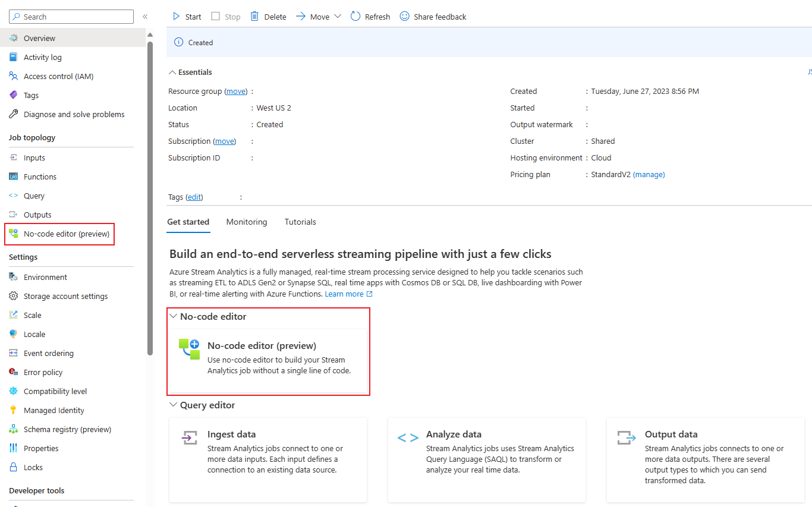Image resolution: width=812 pixels, height=507 pixels.
Task: Click the Delete trash icon
Action: pos(254,17)
